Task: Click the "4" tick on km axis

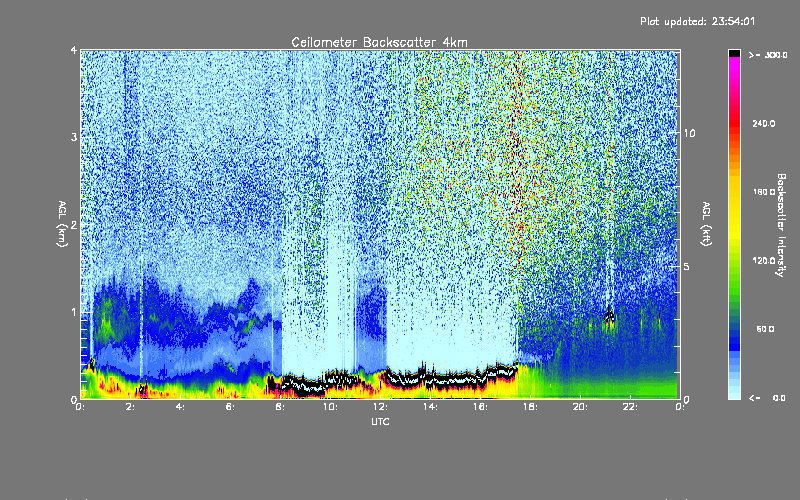Action: [74, 50]
